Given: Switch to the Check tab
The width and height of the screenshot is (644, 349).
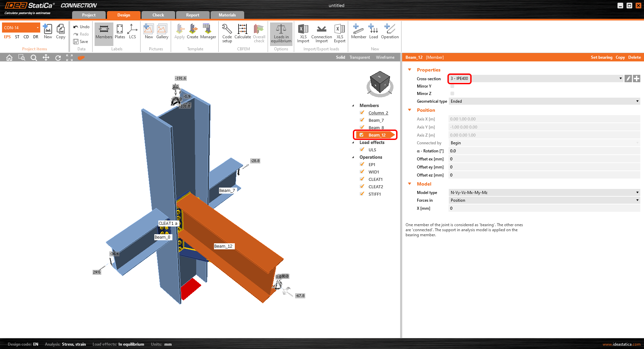Looking at the screenshot, I should tap(158, 15).
